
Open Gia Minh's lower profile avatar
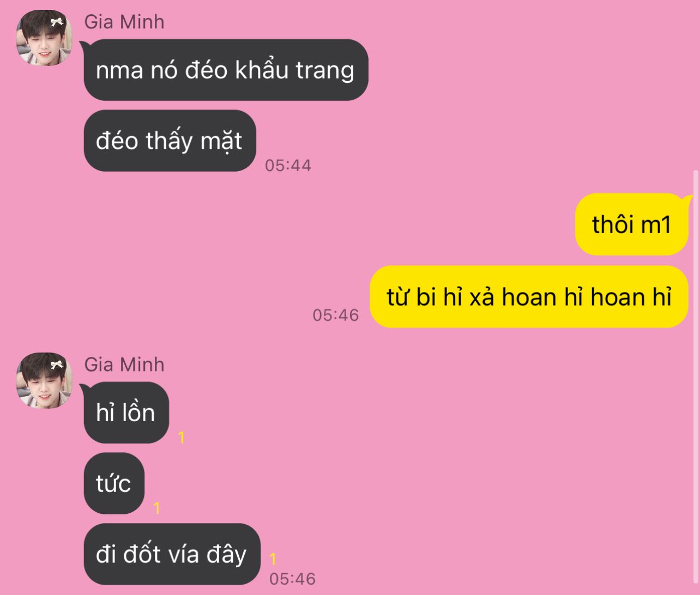[44, 381]
